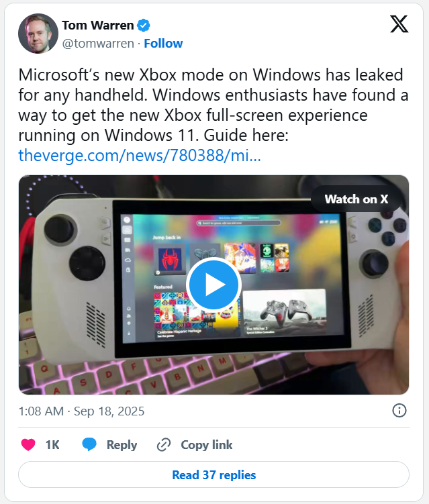The height and width of the screenshot is (504, 429).
Task: Click the Reply text label
Action: [x=122, y=445]
